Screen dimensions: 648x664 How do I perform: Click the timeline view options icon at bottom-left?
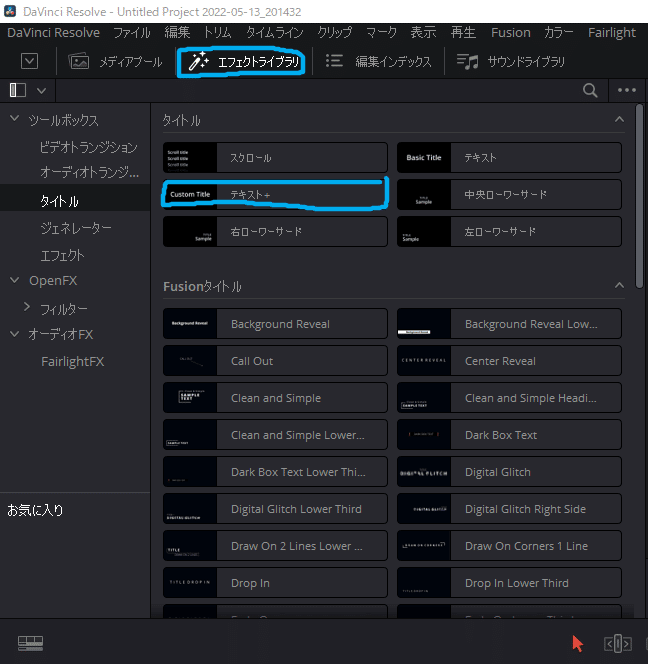coord(30,643)
